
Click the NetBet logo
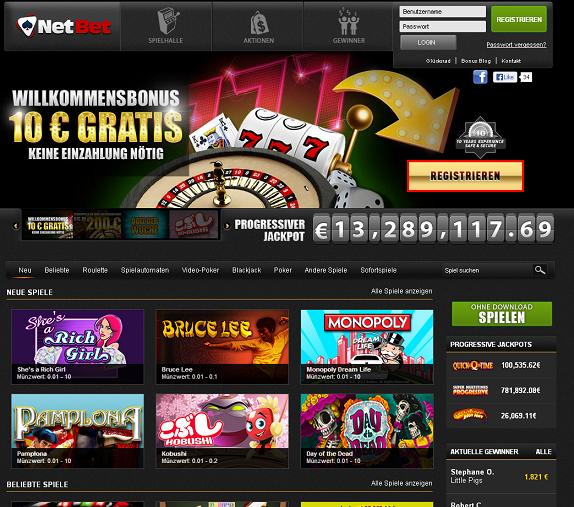point(64,26)
